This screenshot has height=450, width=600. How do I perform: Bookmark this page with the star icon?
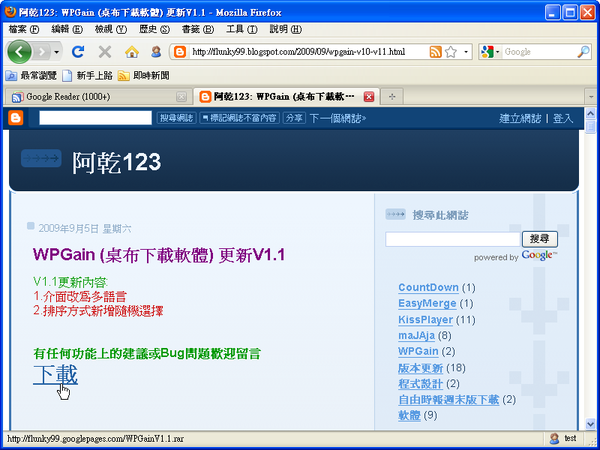tap(451, 52)
